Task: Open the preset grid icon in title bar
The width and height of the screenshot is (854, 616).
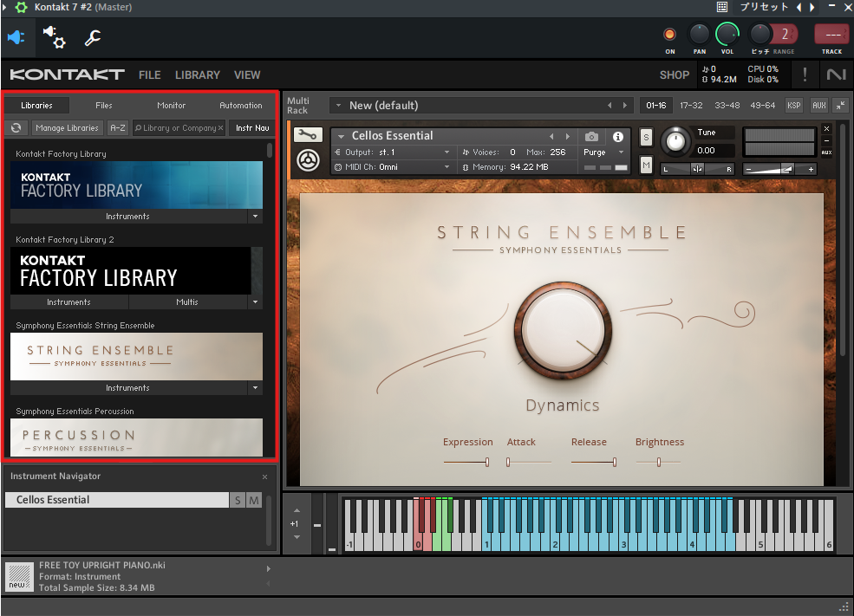Action: click(722, 7)
